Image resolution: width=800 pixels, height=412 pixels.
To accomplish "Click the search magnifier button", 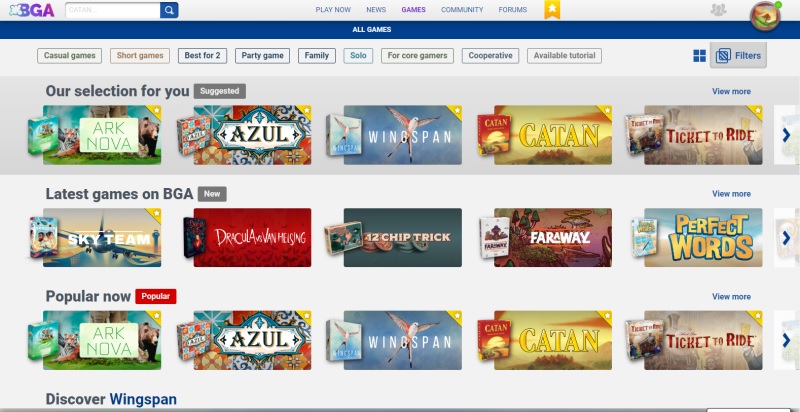I will tap(169, 10).
